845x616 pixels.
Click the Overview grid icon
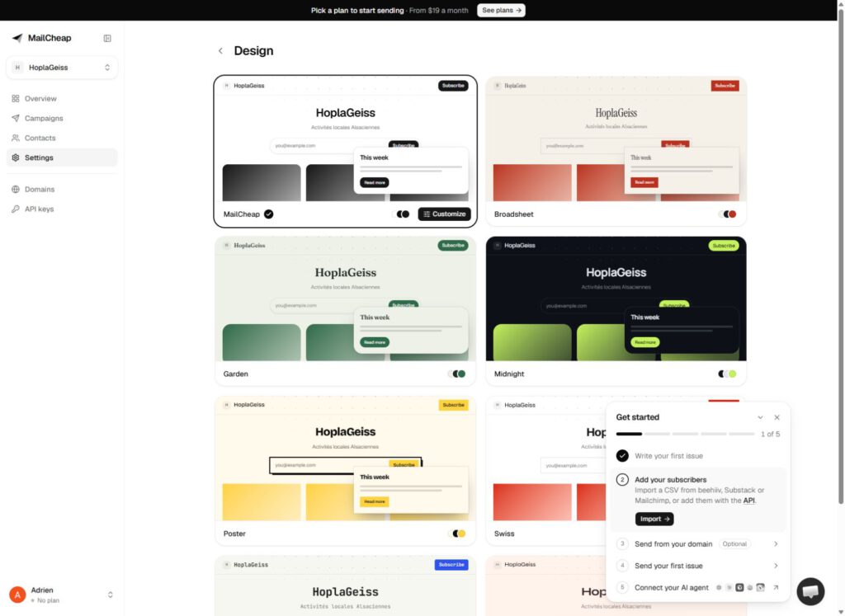point(16,98)
